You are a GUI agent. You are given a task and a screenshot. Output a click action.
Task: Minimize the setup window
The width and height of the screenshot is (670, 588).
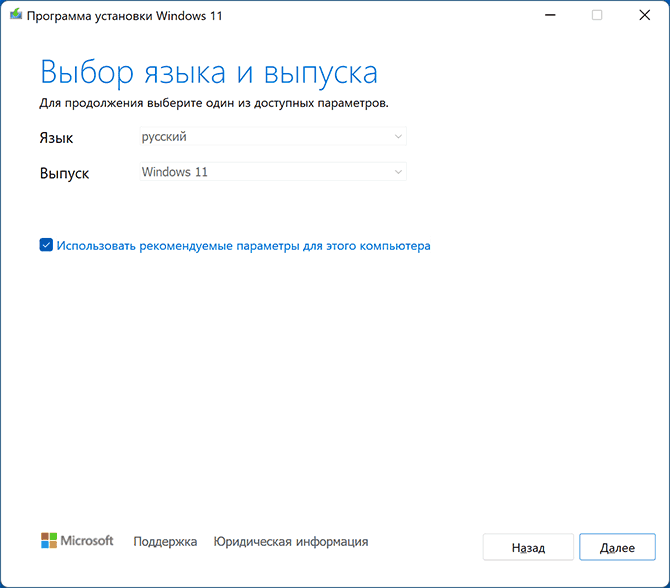pyautogui.click(x=550, y=15)
